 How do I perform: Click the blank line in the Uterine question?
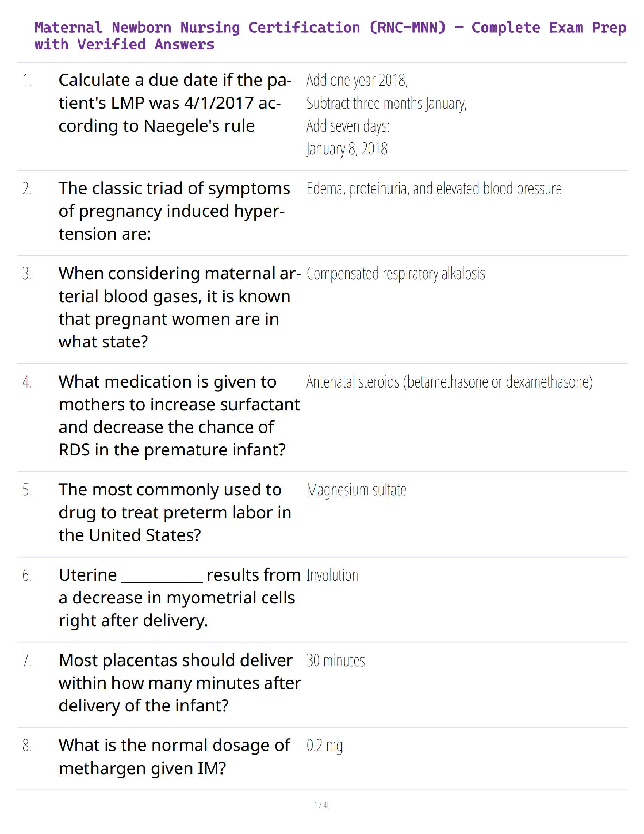tap(162, 579)
